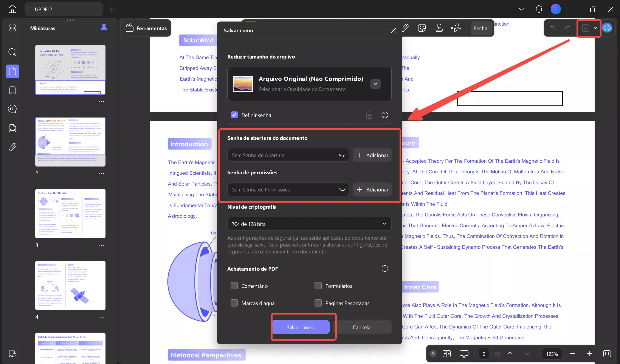
Task: Expand the document quality dropdown
Action: click(x=375, y=84)
